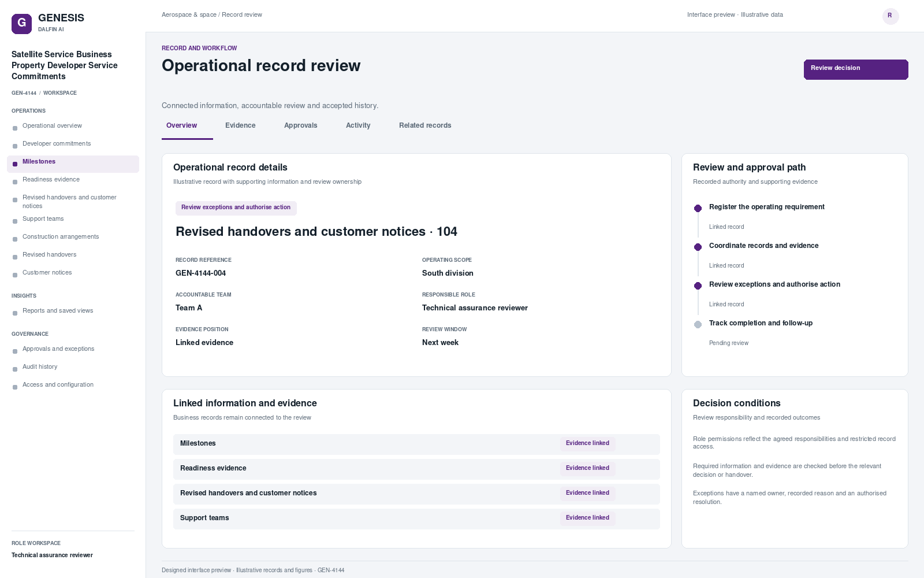The width and height of the screenshot is (924, 578).
Task: Click GEN-4144-004 record reference value
Action: point(200,273)
